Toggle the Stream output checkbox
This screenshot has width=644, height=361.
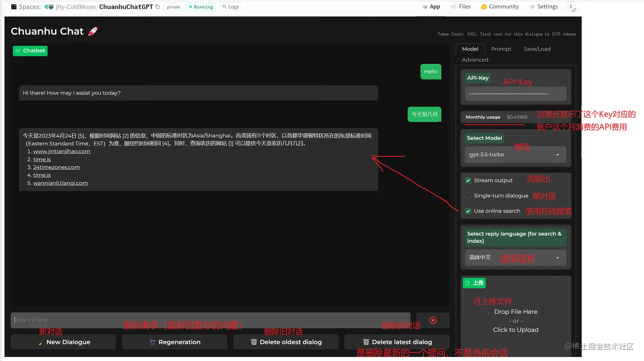pyautogui.click(x=468, y=180)
